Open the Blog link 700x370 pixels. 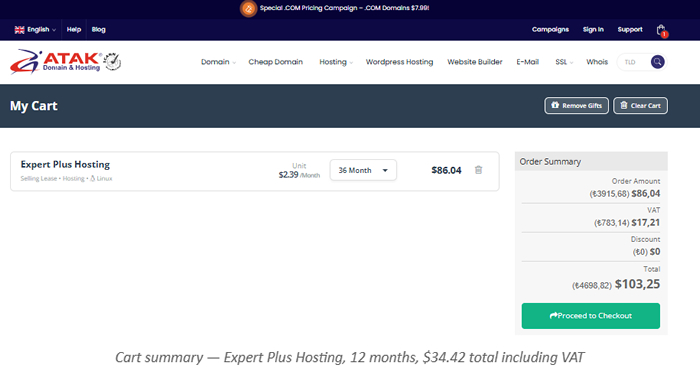click(x=99, y=30)
